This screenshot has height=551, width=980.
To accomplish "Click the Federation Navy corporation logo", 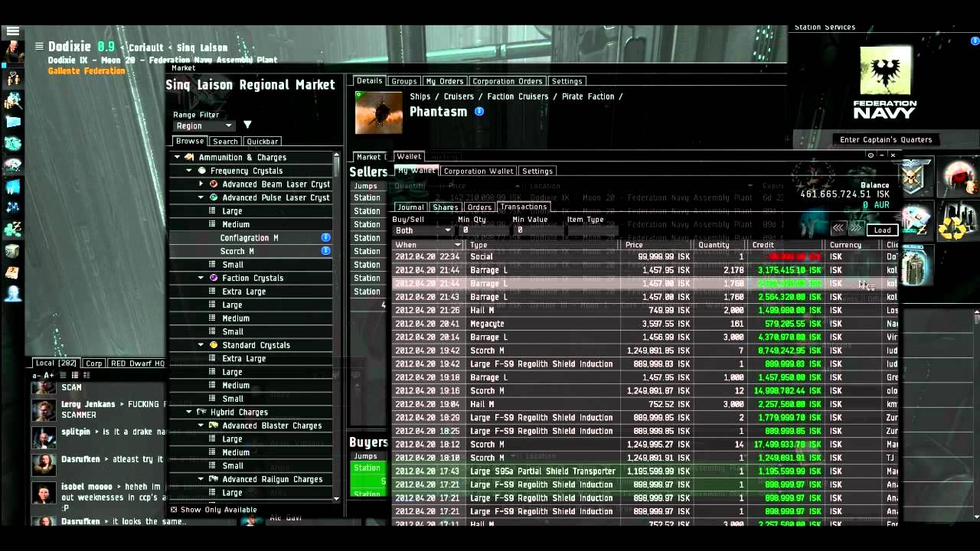I will 885,83.
